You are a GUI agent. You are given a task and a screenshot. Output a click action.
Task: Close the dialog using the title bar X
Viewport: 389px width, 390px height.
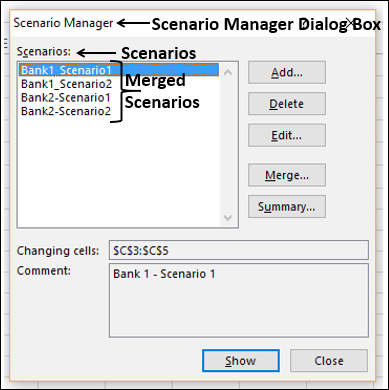[x=351, y=23]
